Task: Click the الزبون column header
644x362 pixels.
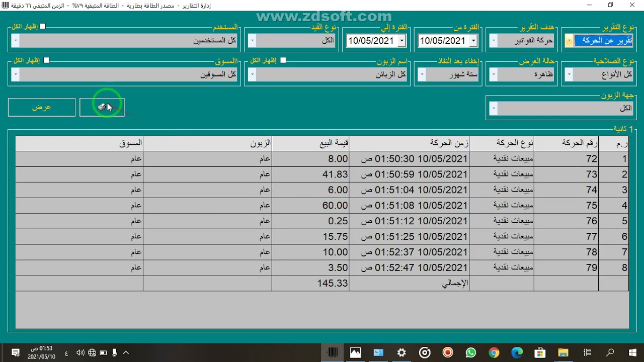Action: pos(207,143)
